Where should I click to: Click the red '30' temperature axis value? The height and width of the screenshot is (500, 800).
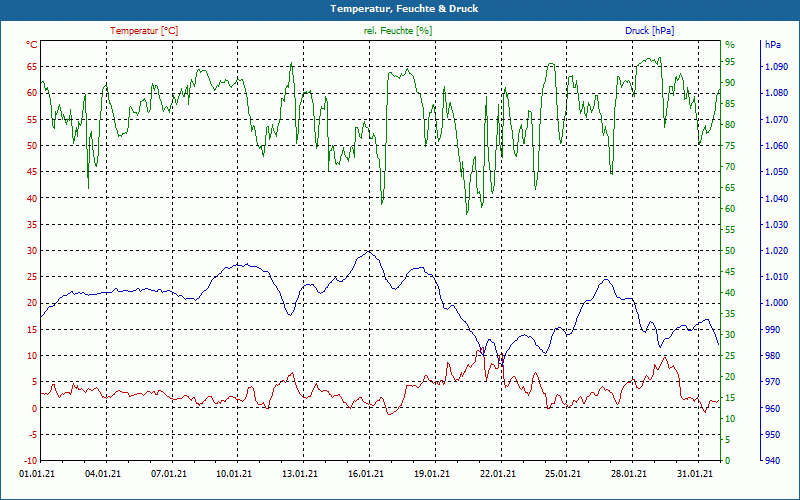[32, 251]
